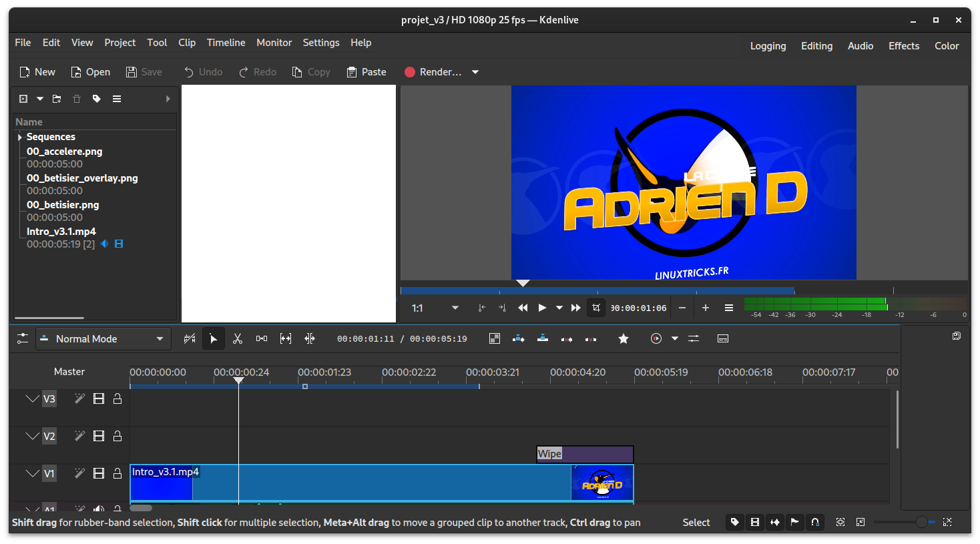980x544 pixels.
Task: Open monitor options hamburger menu
Action: pos(729,308)
